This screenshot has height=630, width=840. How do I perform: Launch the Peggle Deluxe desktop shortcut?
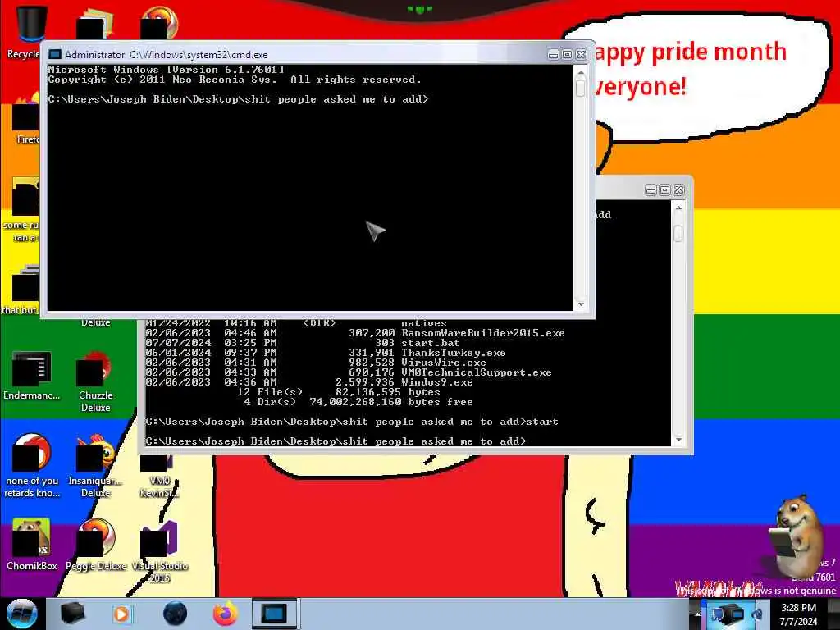pyautogui.click(x=96, y=545)
